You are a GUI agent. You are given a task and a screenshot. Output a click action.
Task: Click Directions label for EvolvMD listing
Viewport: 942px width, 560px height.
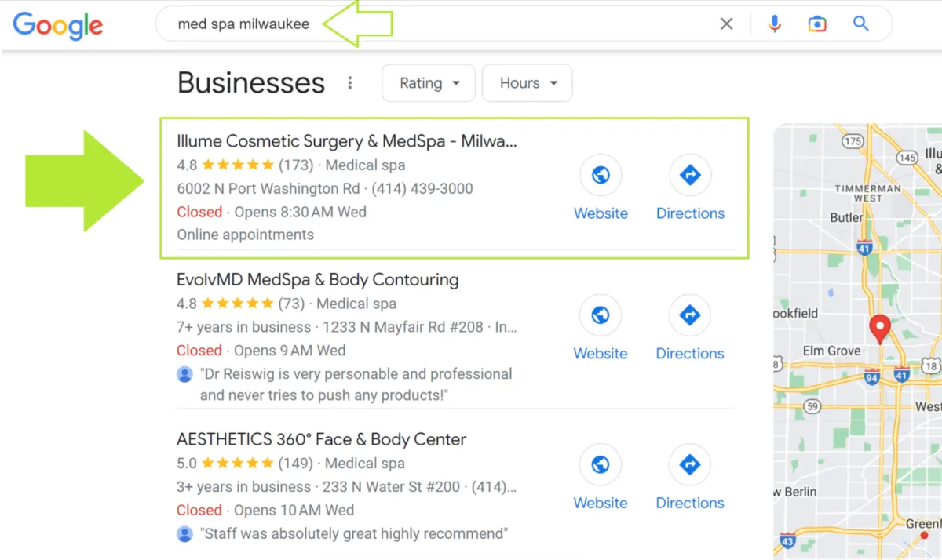(x=690, y=354)
